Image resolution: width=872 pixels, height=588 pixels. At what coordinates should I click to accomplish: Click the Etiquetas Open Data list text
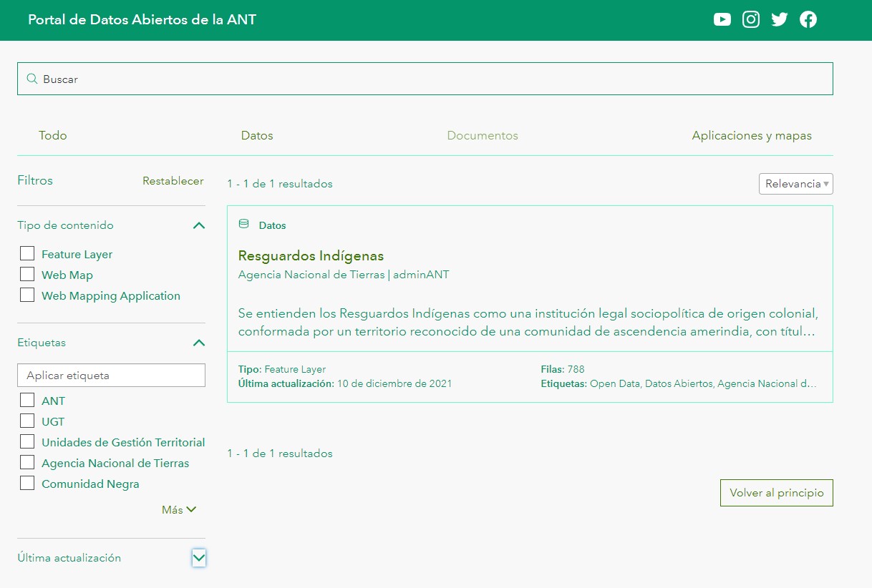[x=679, y=383]
